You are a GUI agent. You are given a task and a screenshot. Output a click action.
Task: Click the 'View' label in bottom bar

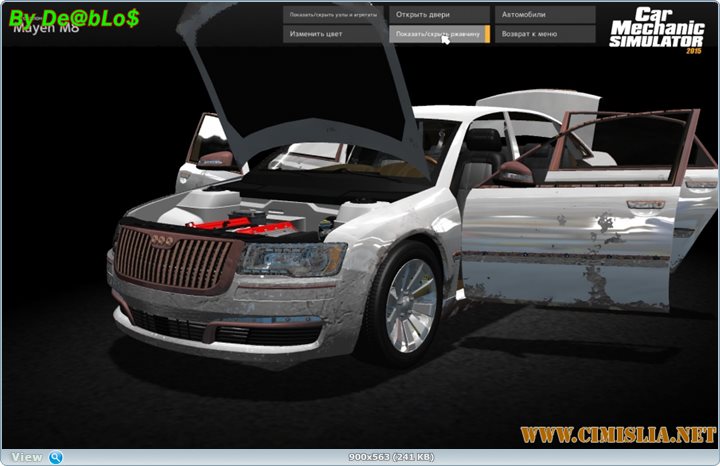pos(27,457)
